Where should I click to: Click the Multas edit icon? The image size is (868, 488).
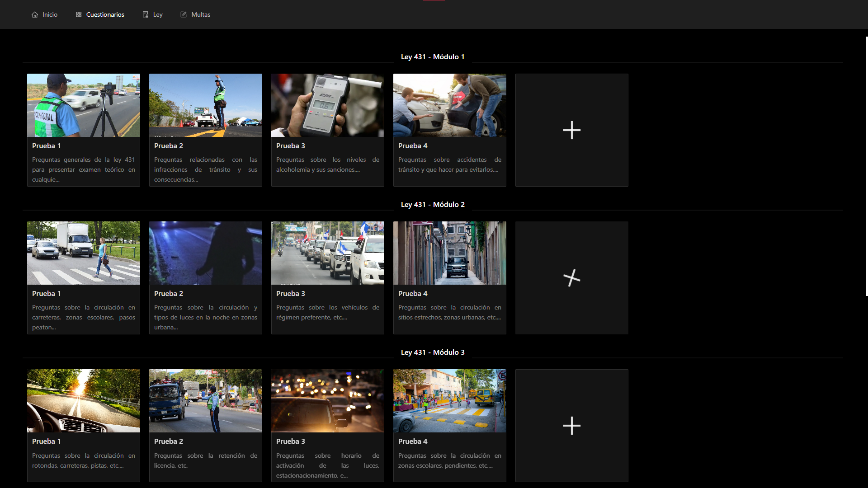(x=184, y=14)
